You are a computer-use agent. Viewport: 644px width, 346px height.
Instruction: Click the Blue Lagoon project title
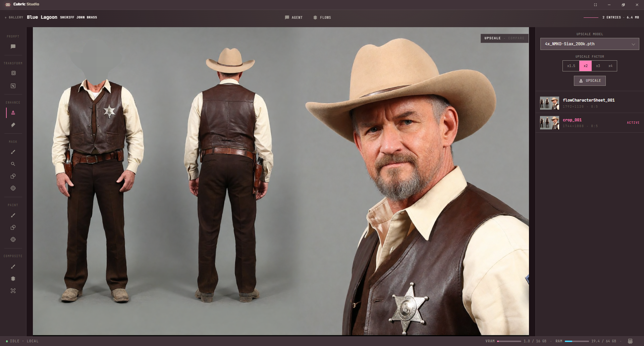pyautogui.click(x=42, y=17)
